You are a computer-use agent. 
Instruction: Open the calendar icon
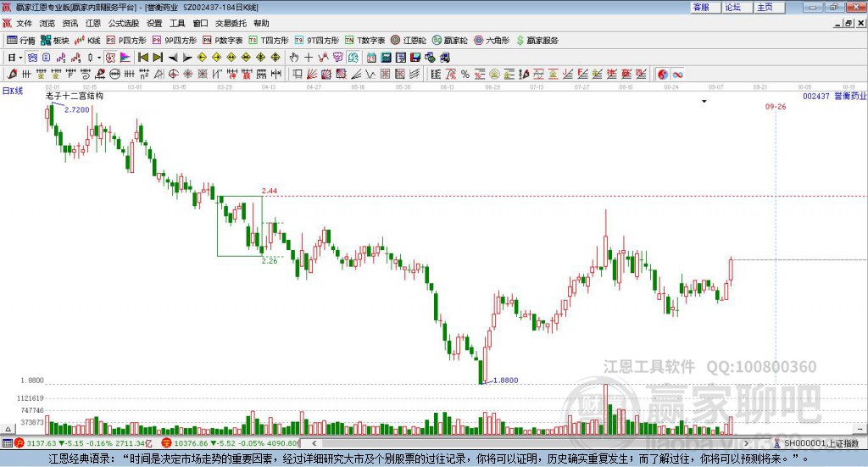click(x=371, y=58)
